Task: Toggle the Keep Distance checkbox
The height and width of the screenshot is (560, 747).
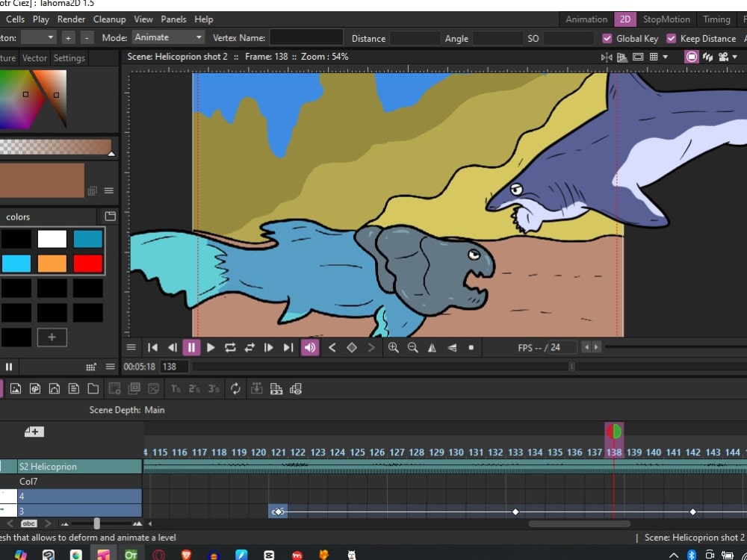Action: [x=672, y=39]
